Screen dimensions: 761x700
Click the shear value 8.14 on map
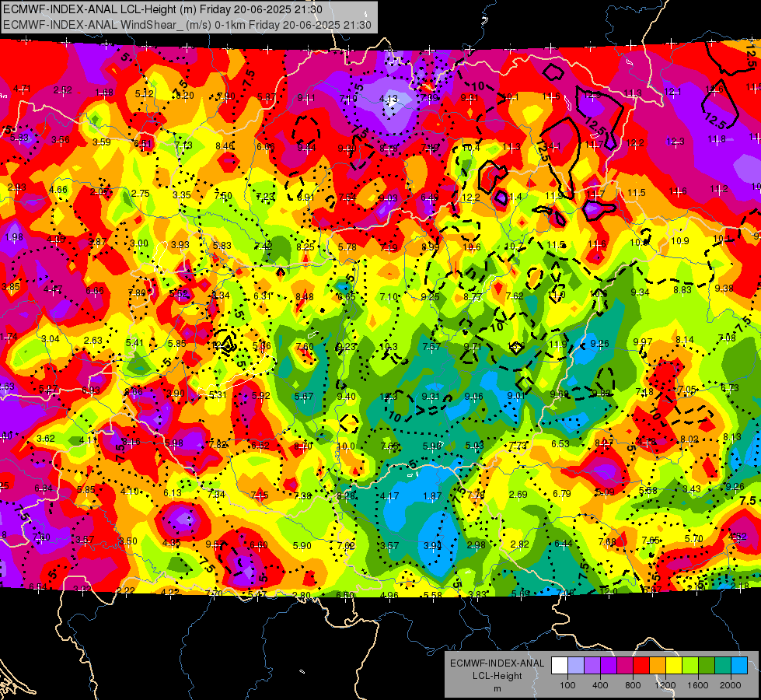(x=684, y=340)
